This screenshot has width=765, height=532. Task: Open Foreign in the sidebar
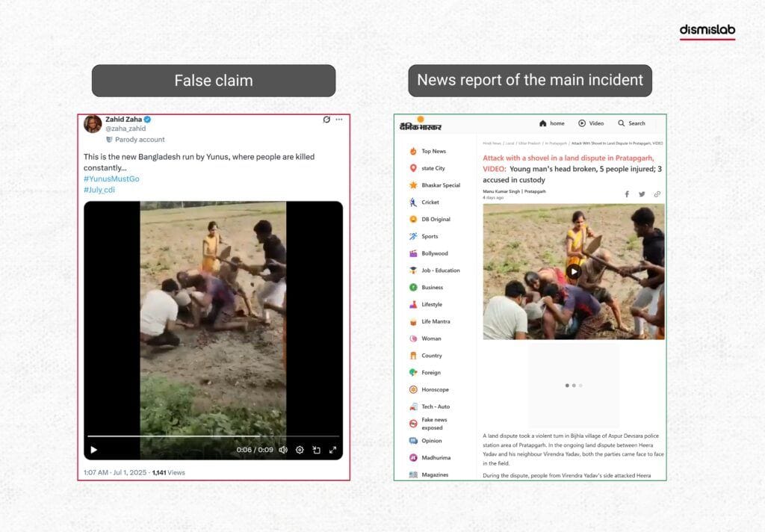click(424, 372)
